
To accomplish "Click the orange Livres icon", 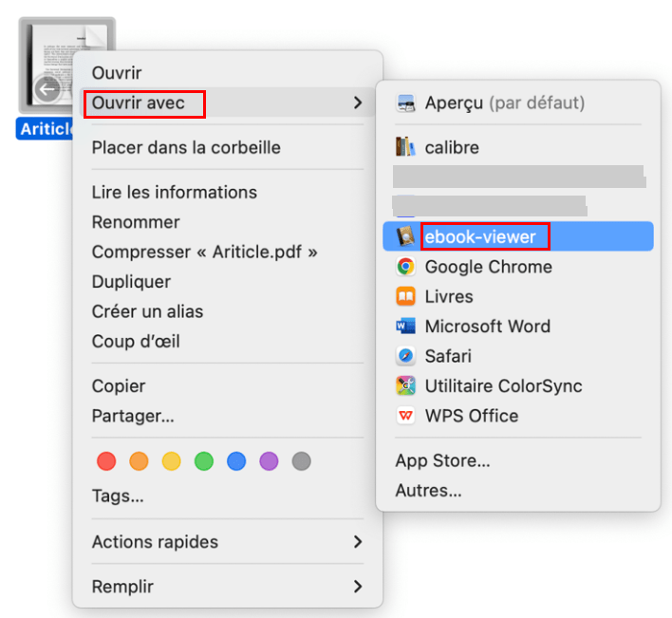I will 405,296.
